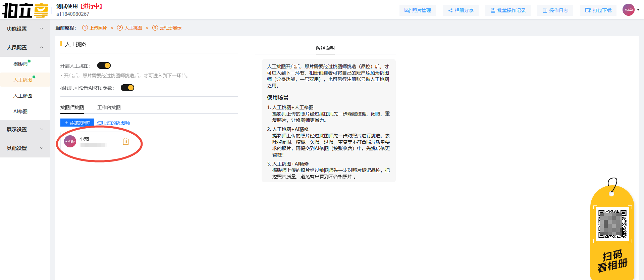
Task: Delete retoucher 小茄 with trash icon
Action: [126, 141]
